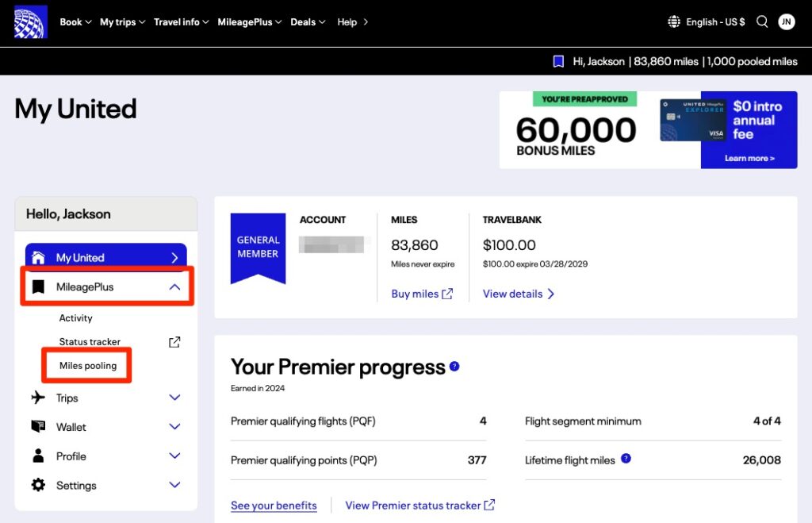The image size is (812, 523).
Task: Click the Trips airplane icon in sidebar
Action: [x=38, y=398]
